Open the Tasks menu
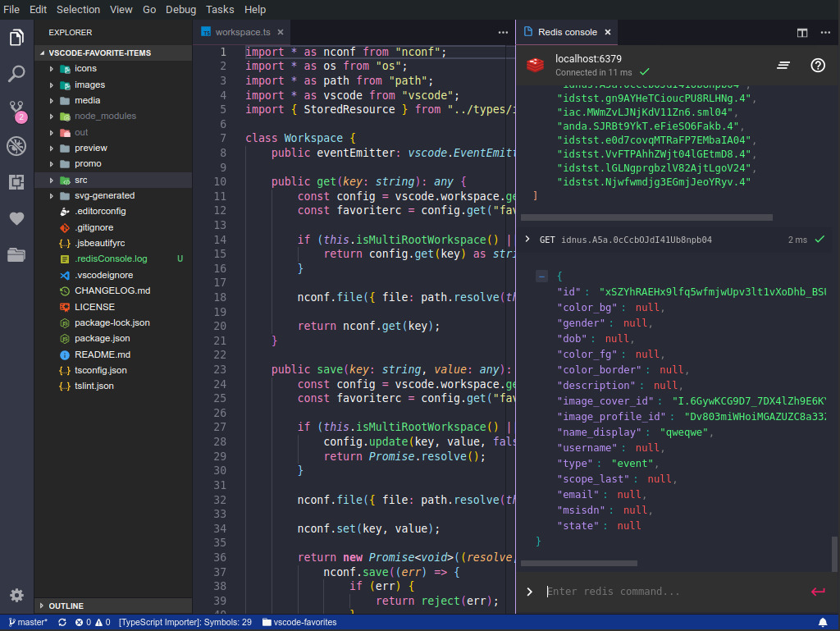 click(220, 10)
